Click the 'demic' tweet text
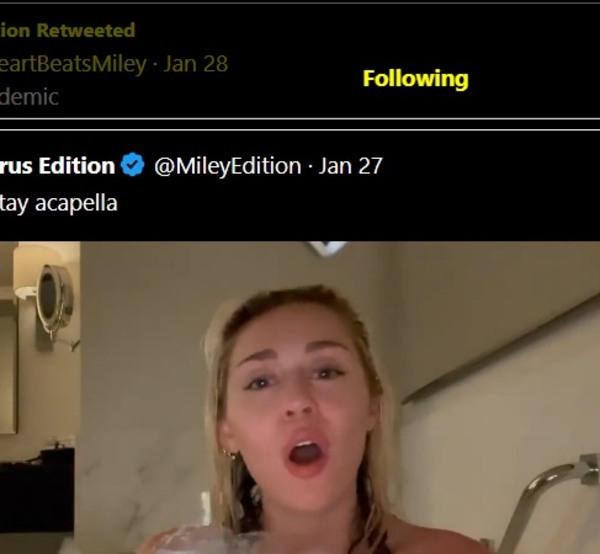The image size is (600, 554). click(29, 97)
